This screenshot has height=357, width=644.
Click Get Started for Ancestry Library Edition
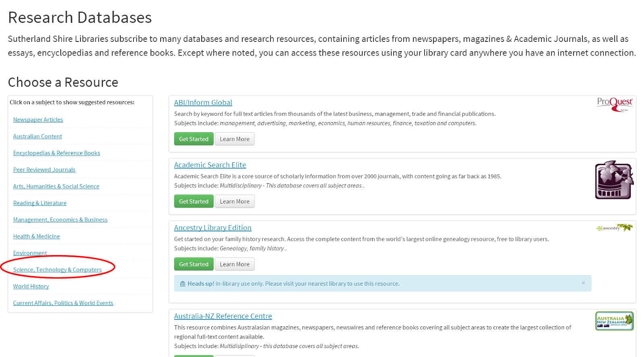pyautogui.click(x=194, y=264)
